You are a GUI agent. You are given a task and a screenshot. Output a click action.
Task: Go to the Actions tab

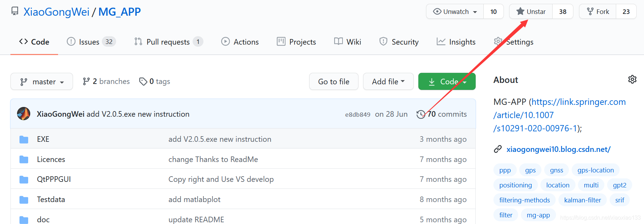[x=240, y=42]
